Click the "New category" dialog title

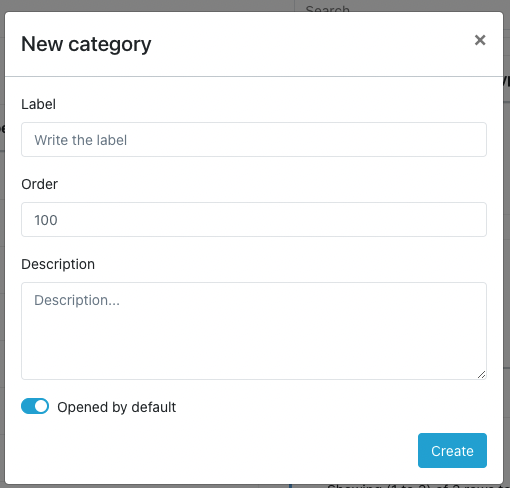[x=86, y=44]
